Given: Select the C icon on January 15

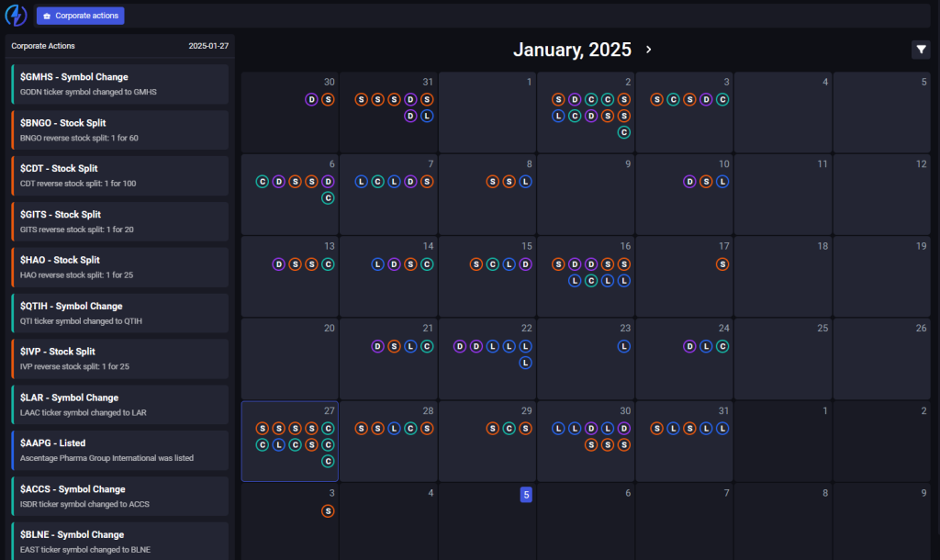Looking at the screenshot, I should point(492,263).
